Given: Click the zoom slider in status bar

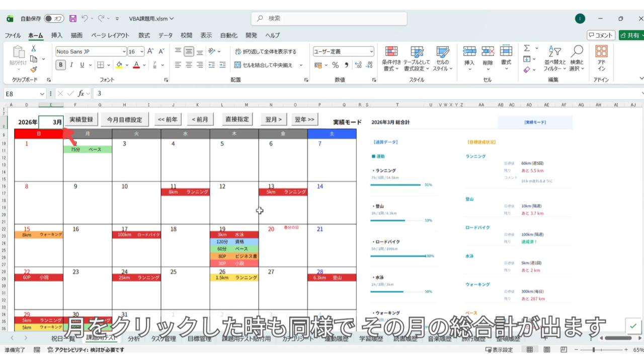Looking at the screenshot, I should (x=594, y=350).
